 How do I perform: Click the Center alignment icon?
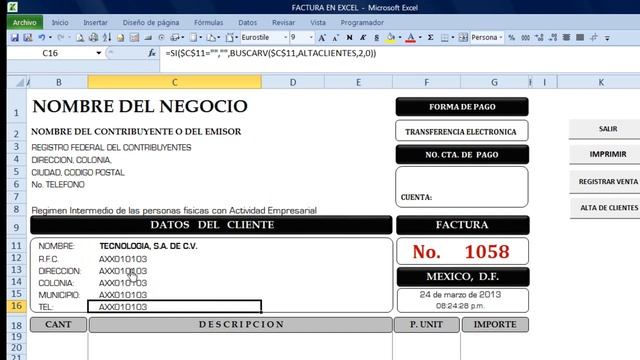click(x=567, y=38)
